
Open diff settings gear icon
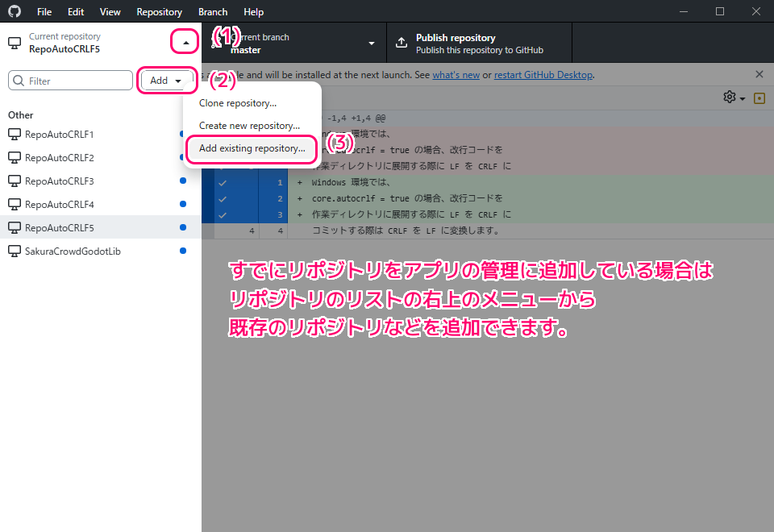click(730, 98)
